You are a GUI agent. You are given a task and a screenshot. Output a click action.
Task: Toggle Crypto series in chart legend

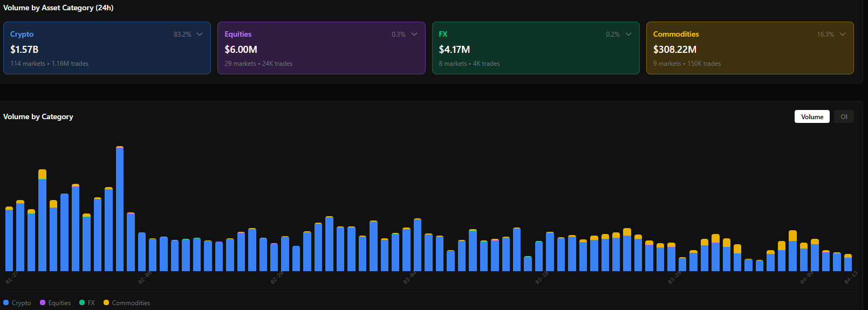coord(21,303)
